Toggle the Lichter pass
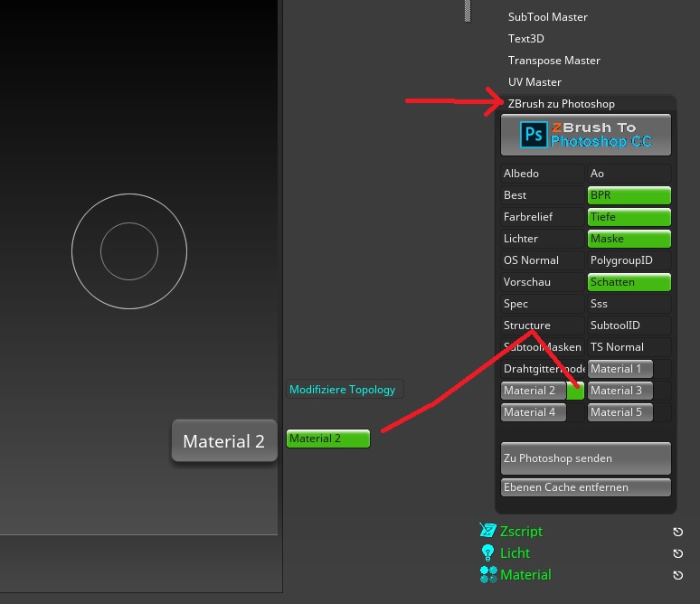 point(542,239)
